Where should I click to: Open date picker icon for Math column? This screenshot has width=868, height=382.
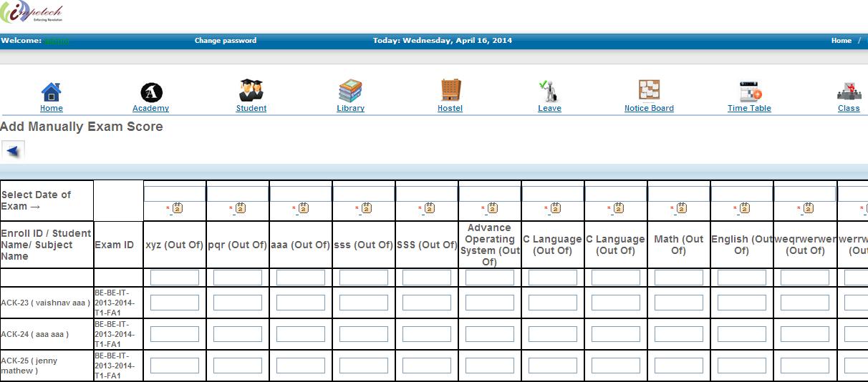pyautogui.click(x=682, y=208)
